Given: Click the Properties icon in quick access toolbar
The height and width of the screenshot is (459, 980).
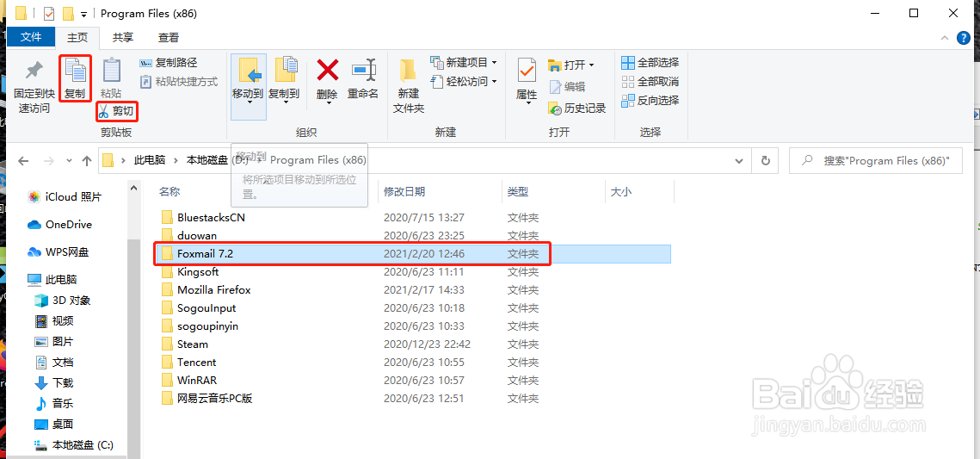Looking at the screenshot, I should [49, 13].
